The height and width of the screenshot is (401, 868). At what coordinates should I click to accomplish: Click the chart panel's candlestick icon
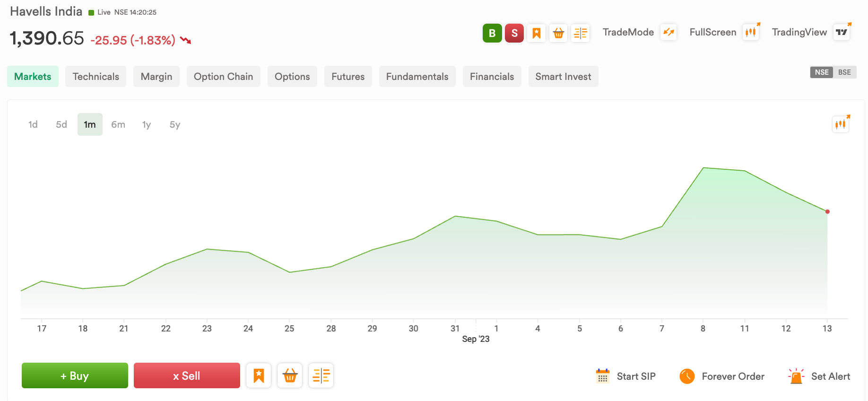click(x=841, y=124)
